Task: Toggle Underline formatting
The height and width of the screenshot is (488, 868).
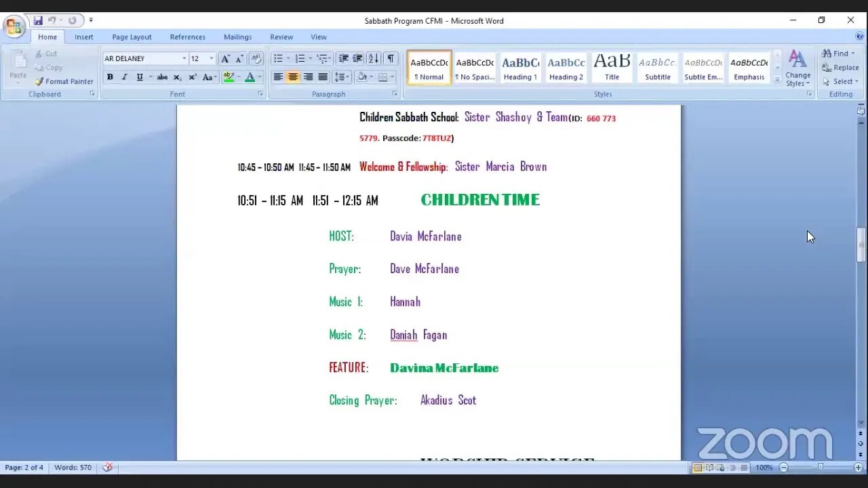Action: tap(140, 77)
